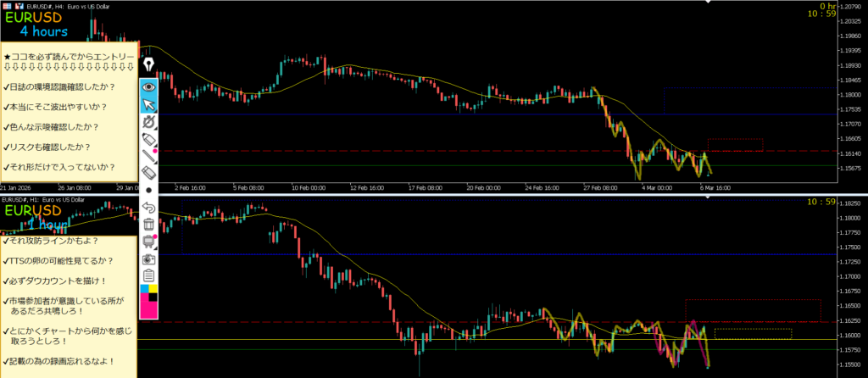The height and width of the screenshot is (378, 868).
Task: Click the red dotted rectangle on H4 chart
Action: point(735,145)
